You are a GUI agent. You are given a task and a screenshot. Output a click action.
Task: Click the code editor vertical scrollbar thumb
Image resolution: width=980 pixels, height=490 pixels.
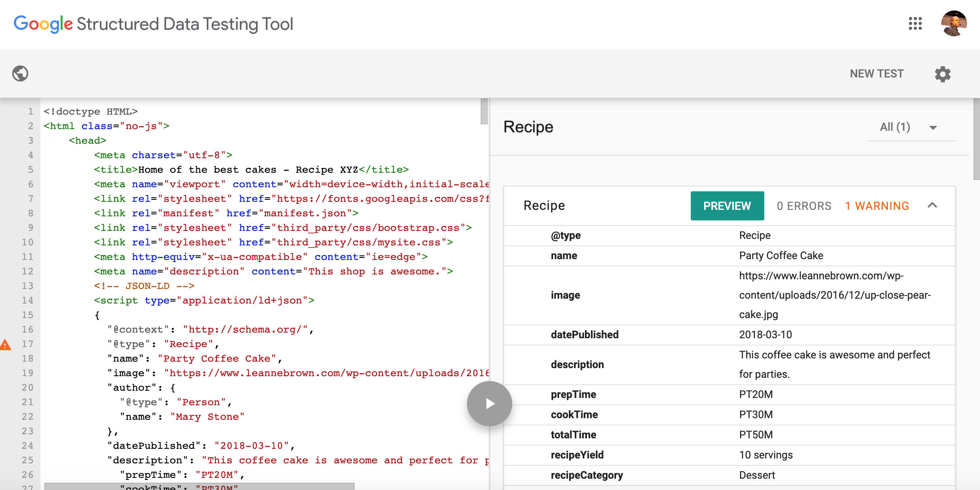tap(484, 111)
